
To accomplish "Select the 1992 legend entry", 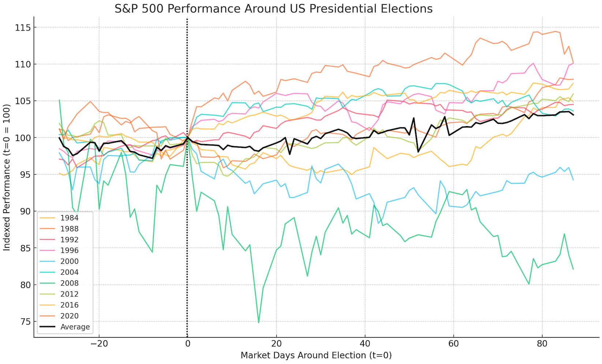I will coord(69,240).
